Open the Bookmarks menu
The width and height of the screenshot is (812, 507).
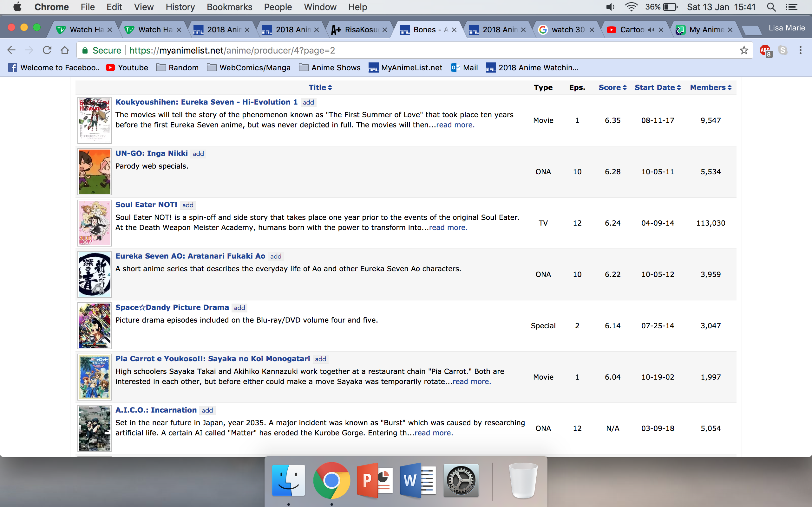coord(229,7)
